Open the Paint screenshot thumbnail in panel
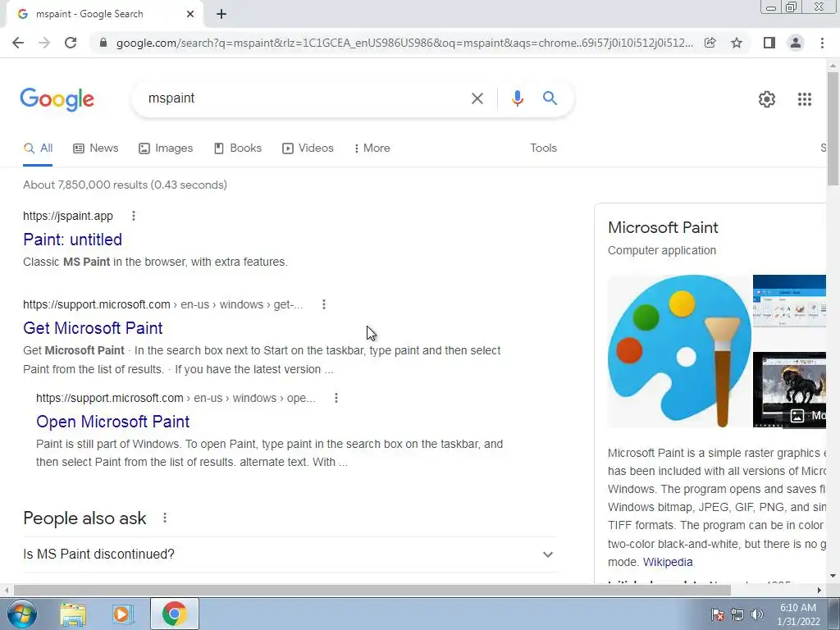The image size is (840, 630). [x=789, y=300]
